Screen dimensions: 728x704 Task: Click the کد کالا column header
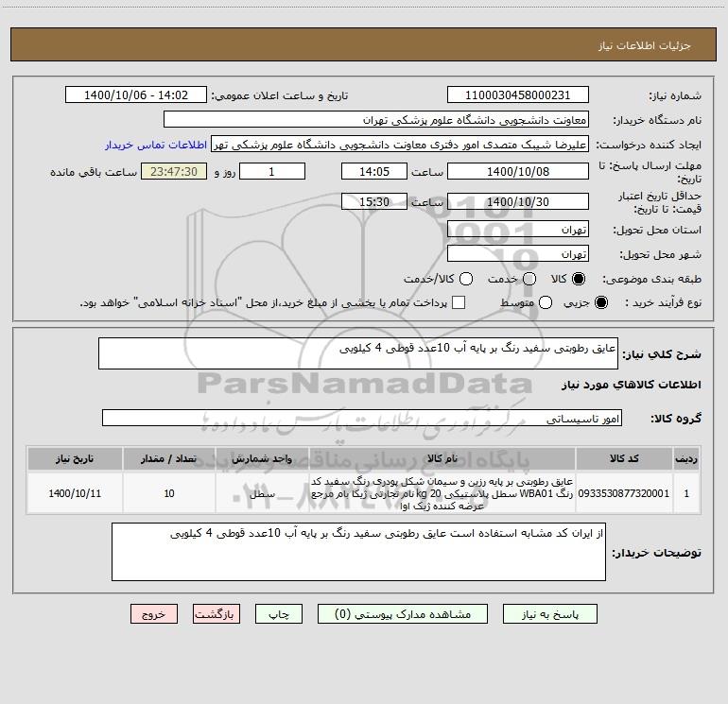624,458
